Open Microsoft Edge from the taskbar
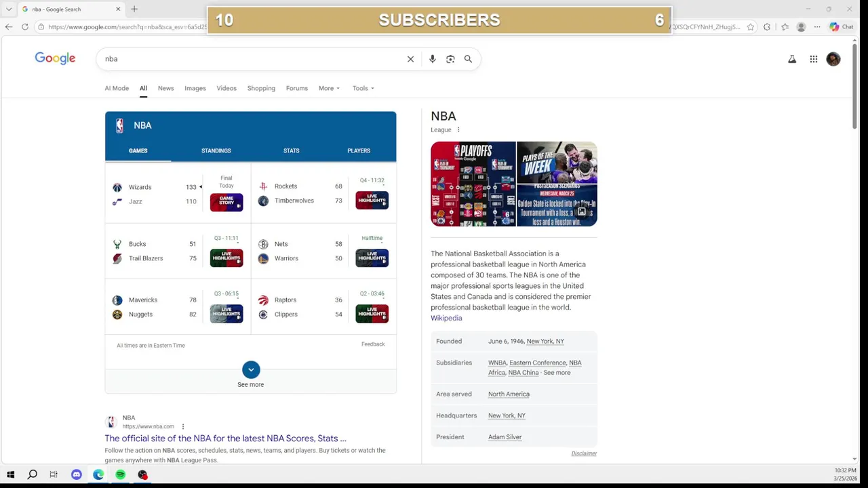This screenshot has width=868, height=488. click(98, 474)
